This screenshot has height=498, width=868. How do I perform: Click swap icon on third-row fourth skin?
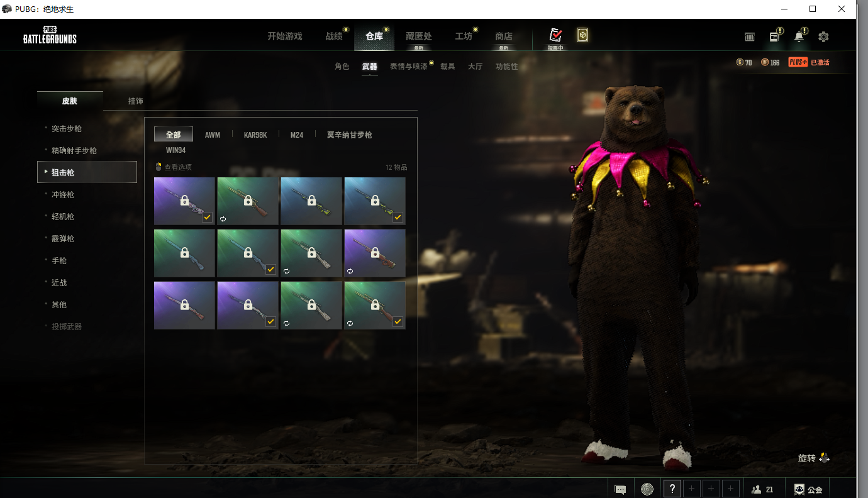[350, 323]
